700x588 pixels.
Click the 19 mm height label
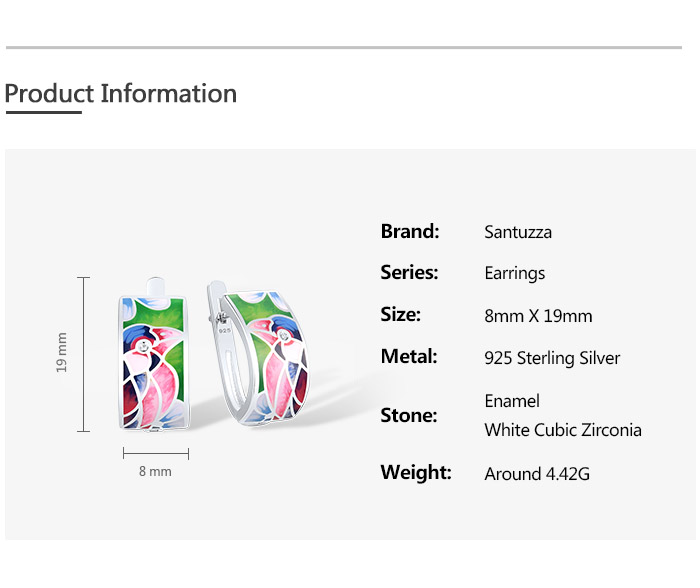click(x=62, y=353)
